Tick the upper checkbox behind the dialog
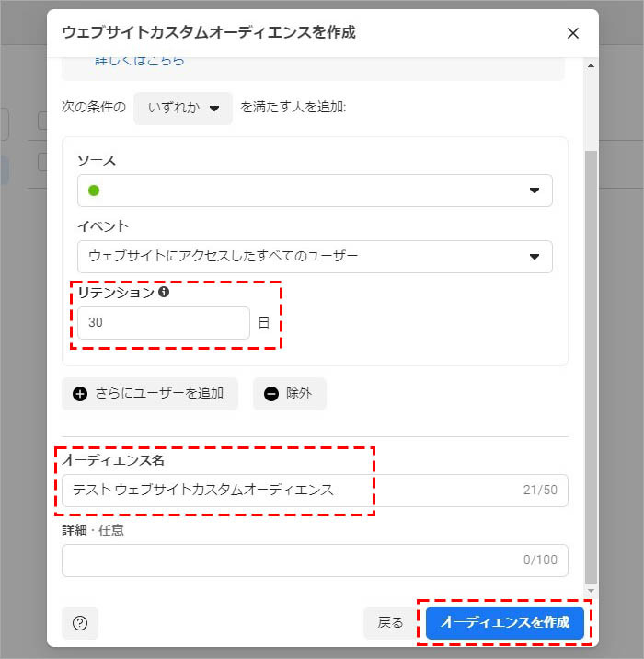This screenshot has width=644, height=659. click(42, 121)
